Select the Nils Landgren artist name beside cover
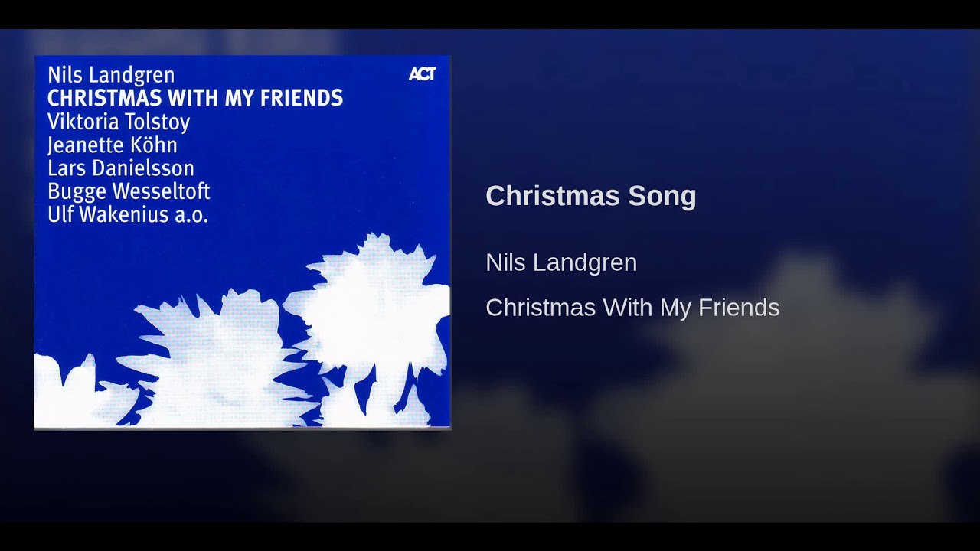980x551 pixels. (561, 262)
